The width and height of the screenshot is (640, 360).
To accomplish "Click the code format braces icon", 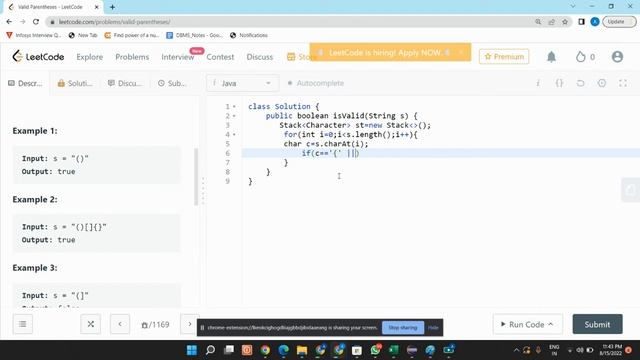I will coord(559,83).
